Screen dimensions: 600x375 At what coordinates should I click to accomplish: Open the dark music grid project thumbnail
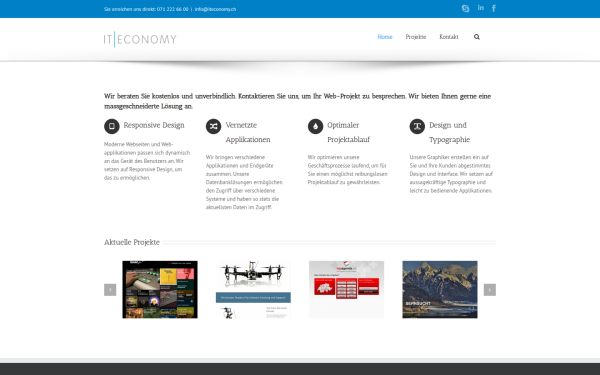(x=160, y=289)
